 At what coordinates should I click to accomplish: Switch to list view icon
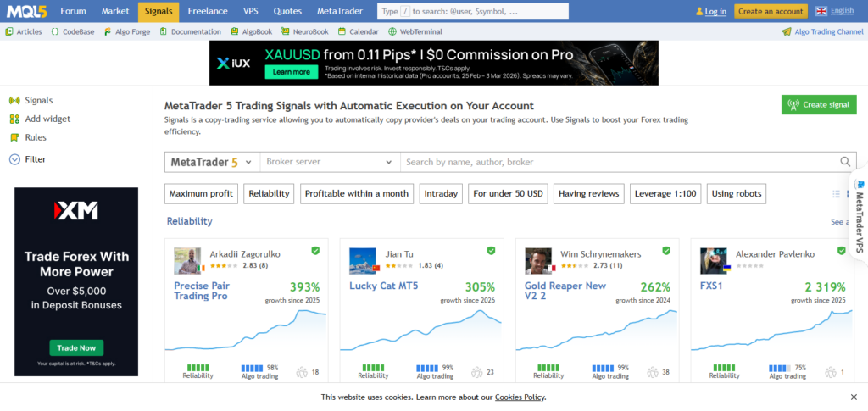point(836,193)
